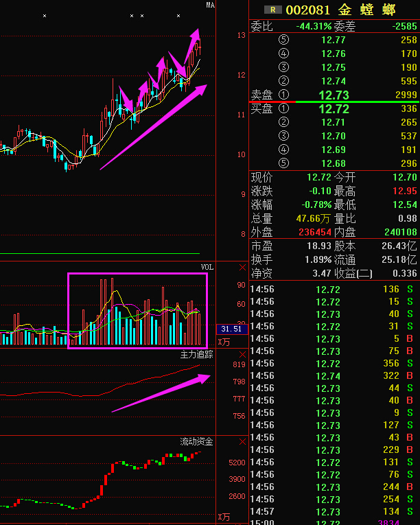Image resolution: width=420 pixels, height=525 pixels.
Task: Click the rightmost x marker above the candlestick chart
Action: pos(178,15)
